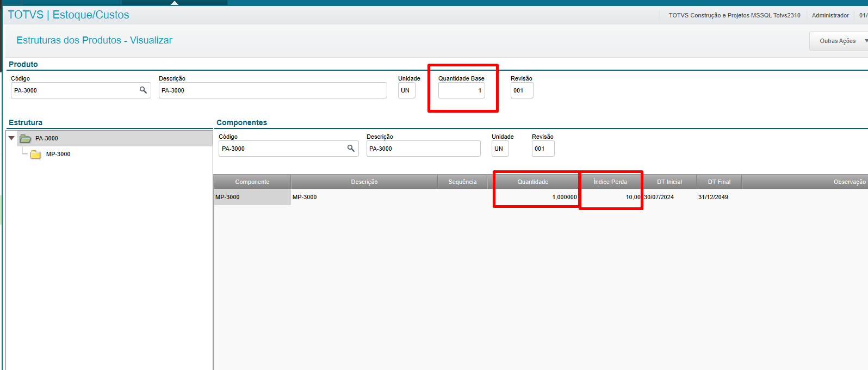Select the MP-3000 Componente cell
The height and width of the screenshot is (370, 868).
point(252,197)
